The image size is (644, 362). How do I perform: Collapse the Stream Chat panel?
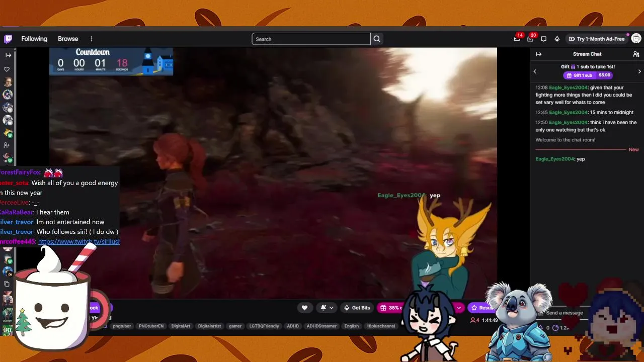(x=538, y=54)
